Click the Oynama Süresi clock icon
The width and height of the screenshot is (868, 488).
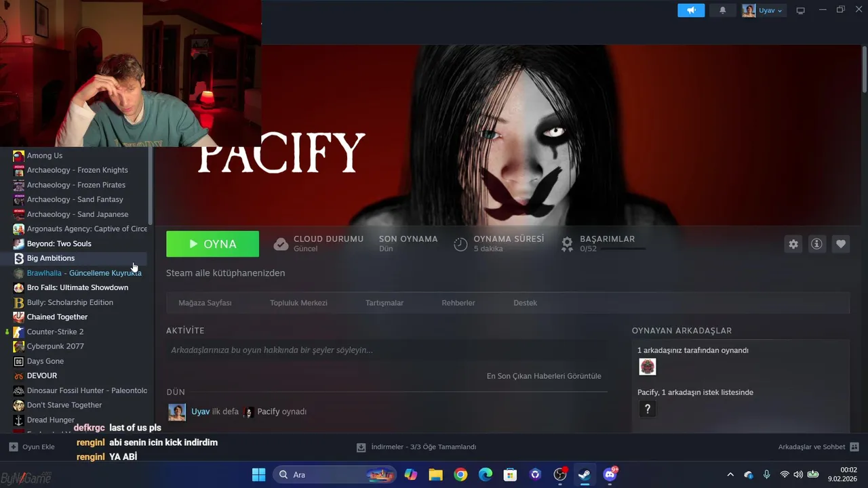tap(460, 244)
